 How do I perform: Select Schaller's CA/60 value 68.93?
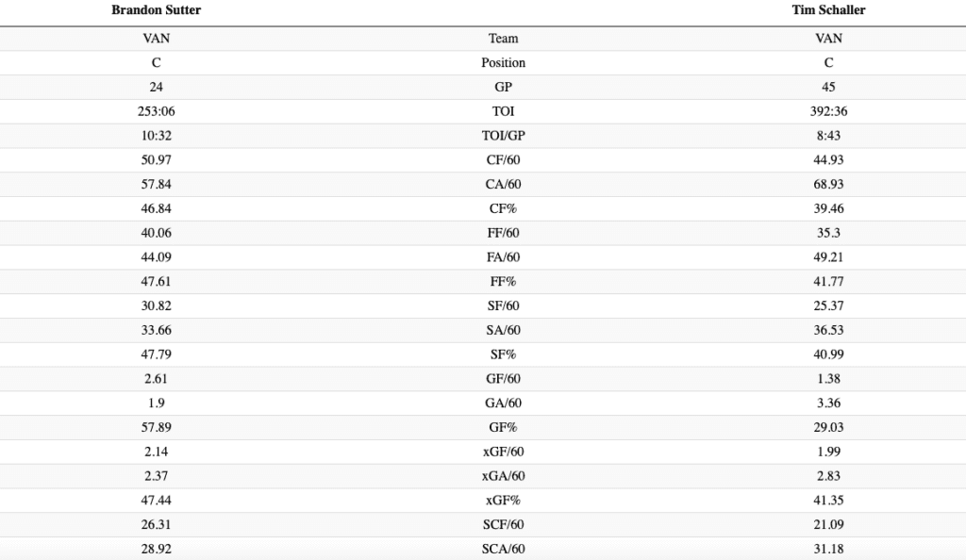point(828,184)
